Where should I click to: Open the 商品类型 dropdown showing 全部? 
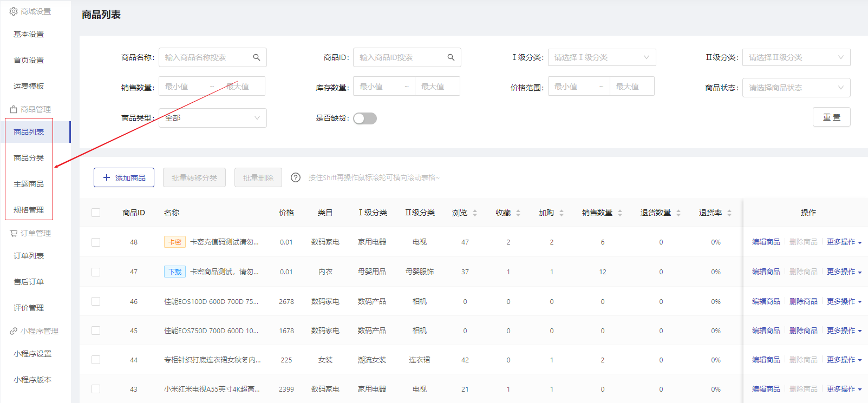(213, 118)
